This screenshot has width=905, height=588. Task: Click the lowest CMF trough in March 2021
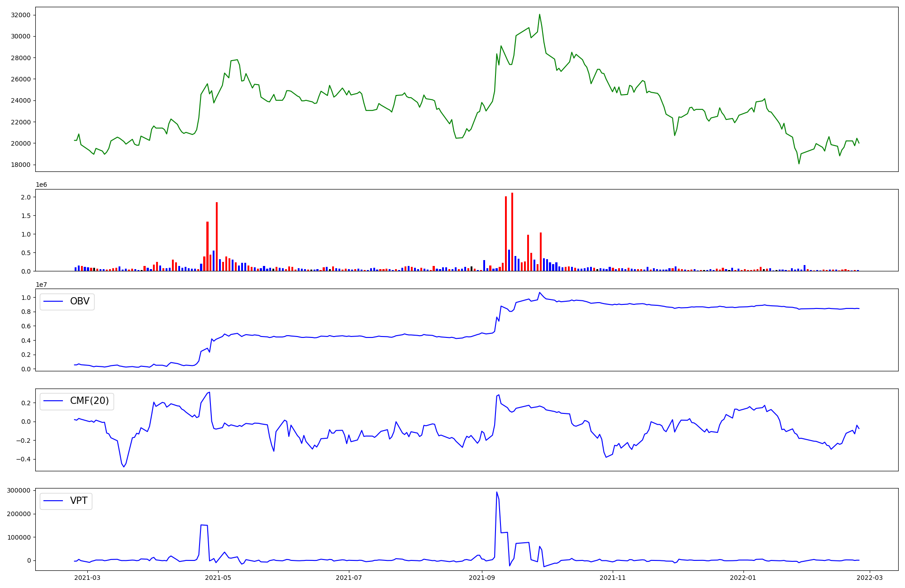coord(124,466)
